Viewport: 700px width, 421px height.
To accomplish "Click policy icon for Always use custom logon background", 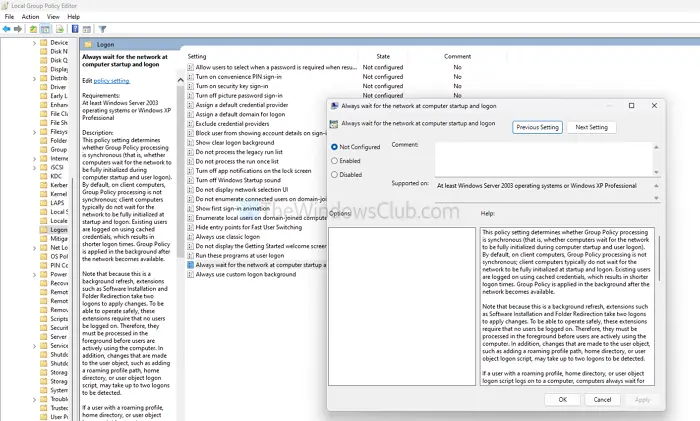I will [191, 274].
